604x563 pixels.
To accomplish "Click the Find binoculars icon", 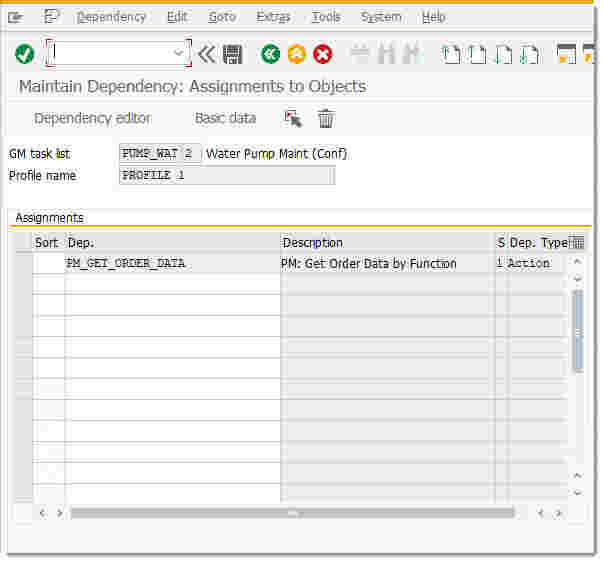I will pyautogui.click(x=386, y=54).
